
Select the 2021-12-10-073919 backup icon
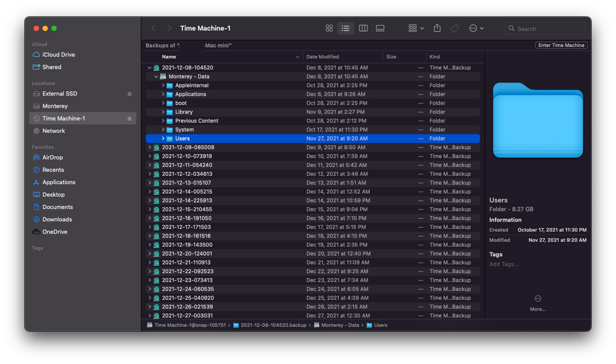[x=156, y=156]
